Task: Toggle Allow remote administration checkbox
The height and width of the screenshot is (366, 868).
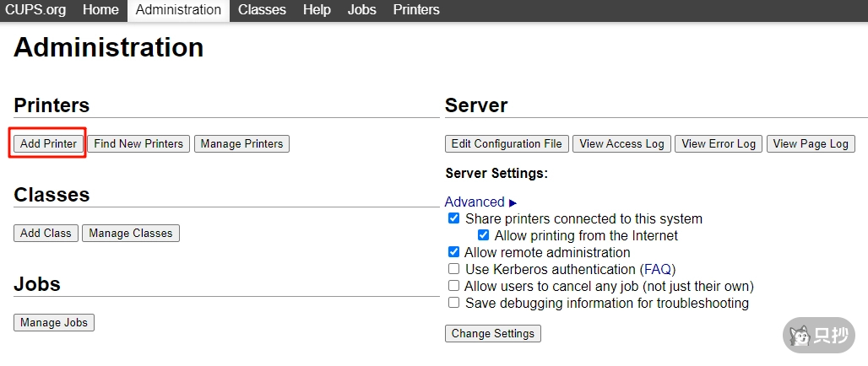Action: click(x=454, y=253)
